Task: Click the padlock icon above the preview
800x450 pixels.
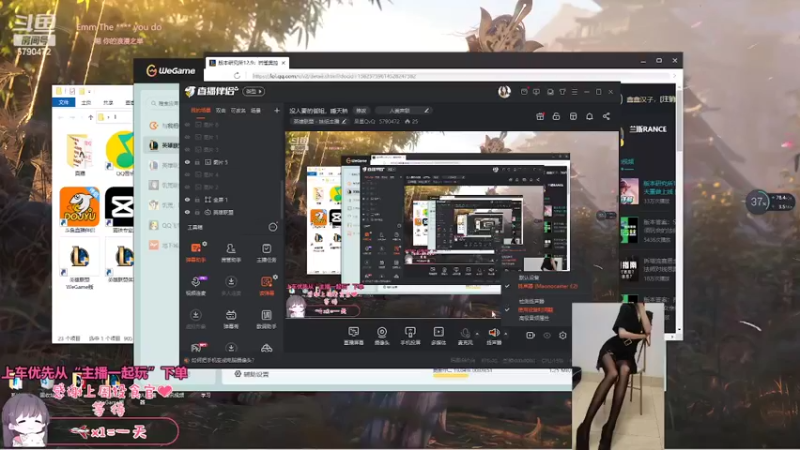Action: 556,116
